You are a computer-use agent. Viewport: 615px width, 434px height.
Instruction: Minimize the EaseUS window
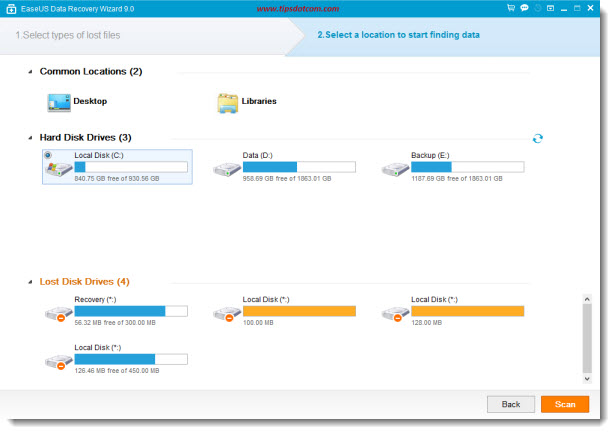(564, 9)
